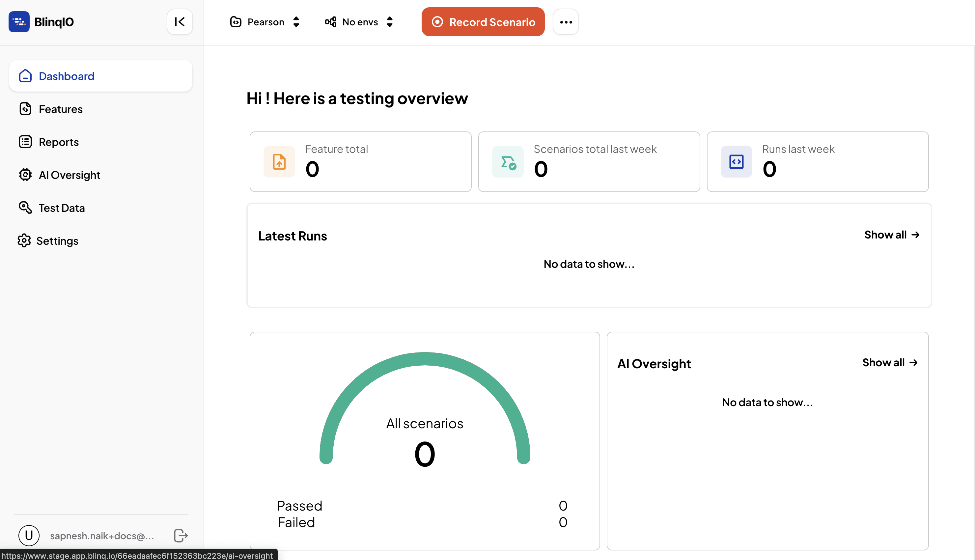Click the BlinqIO brand name
975x560 pixels.
pos(54,22)
